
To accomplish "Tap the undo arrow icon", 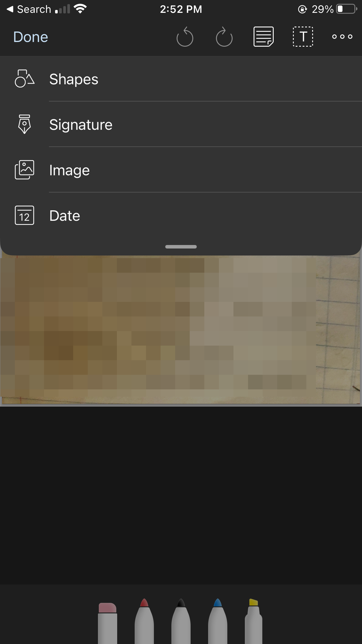I will pos(185,37).
